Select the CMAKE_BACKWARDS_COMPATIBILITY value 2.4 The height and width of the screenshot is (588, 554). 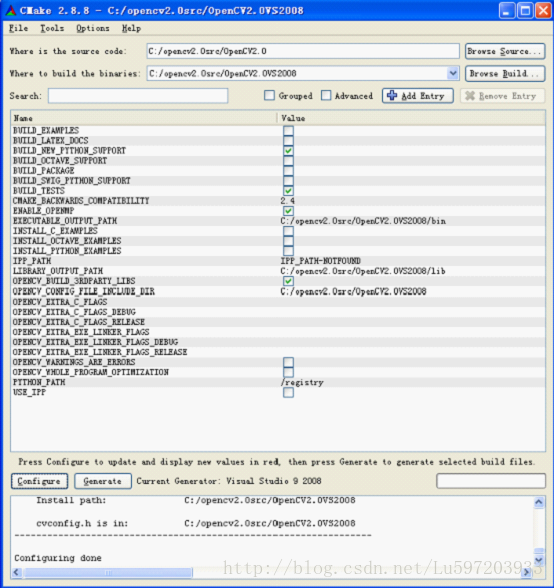point(288,201)
